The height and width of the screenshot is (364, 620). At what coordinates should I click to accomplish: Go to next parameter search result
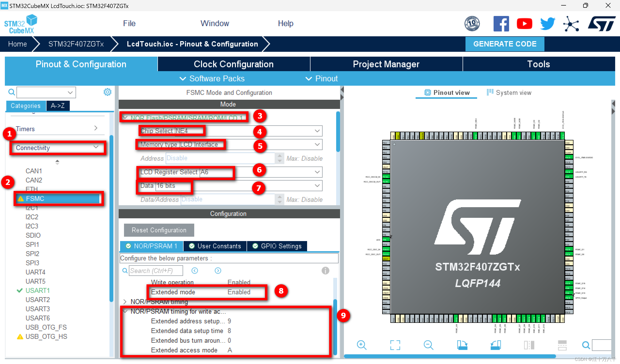click(x=218, y=271)
